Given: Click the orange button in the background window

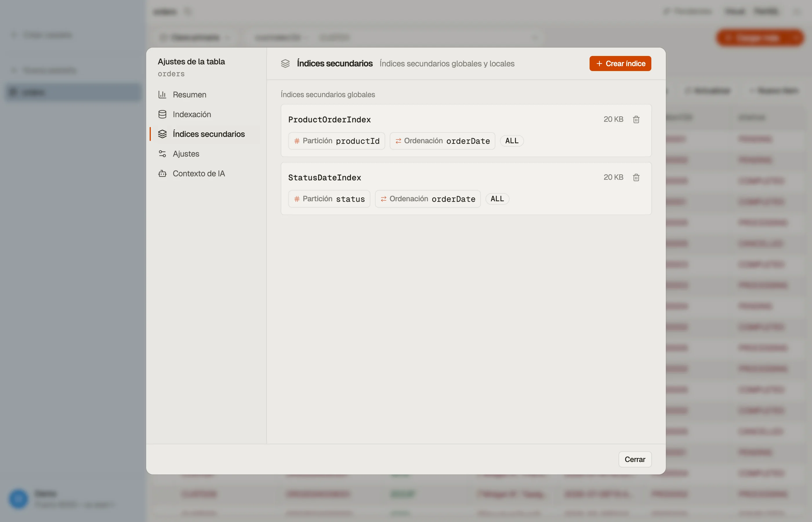Looking at the screenshot, I should [x=760, y=38].
